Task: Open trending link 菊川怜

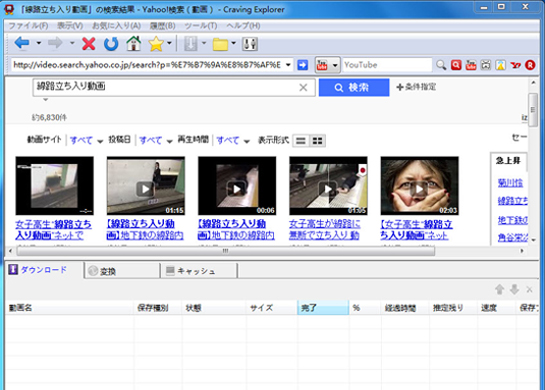Action: pos(510,183)
